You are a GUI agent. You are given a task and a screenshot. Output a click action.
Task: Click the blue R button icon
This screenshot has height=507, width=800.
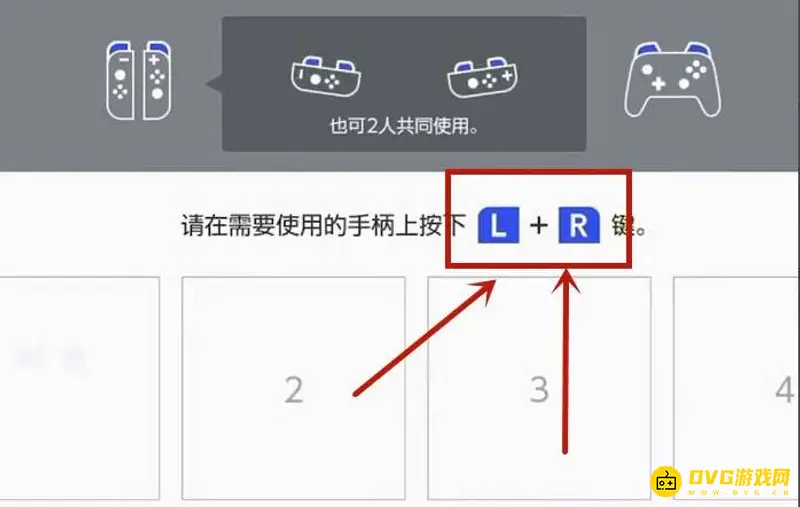pos(579,225)
